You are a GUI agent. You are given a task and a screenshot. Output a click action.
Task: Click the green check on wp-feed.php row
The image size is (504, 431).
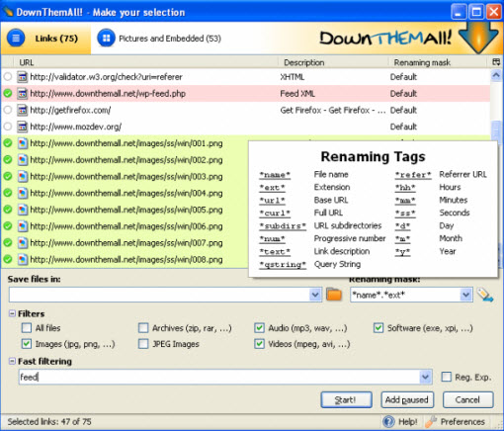click(8, 94)
